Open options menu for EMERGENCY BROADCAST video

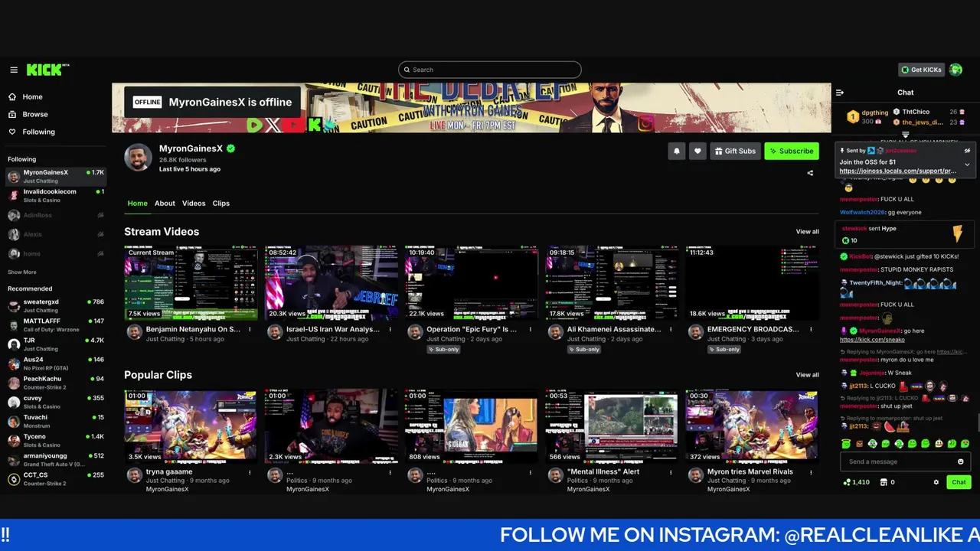click(811, 330)
